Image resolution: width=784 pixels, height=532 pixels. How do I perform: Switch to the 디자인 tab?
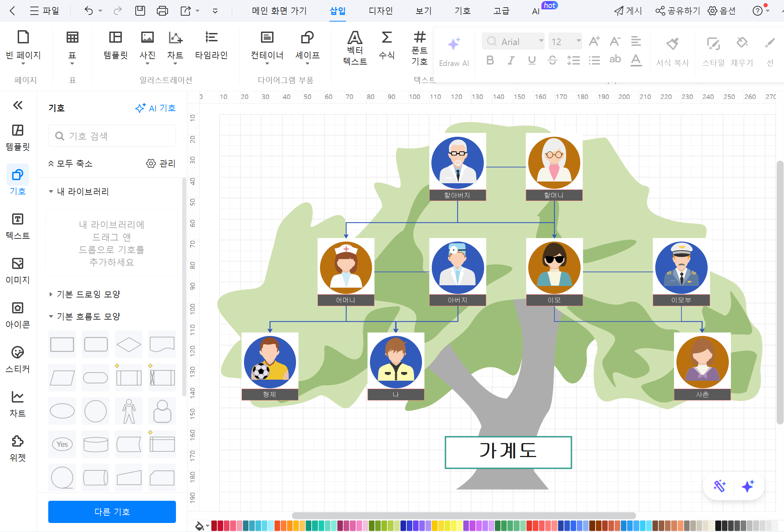381,11
